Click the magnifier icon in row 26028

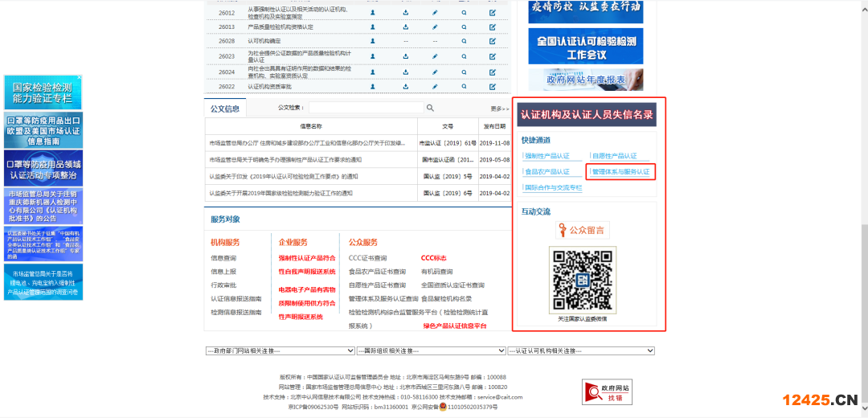point(464,40)
